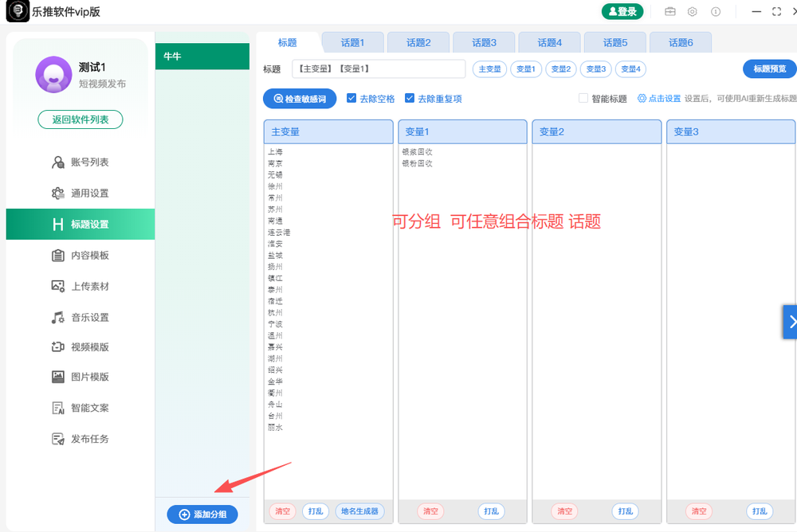Disable the 去除空格 checkbox
This screenshot has height=532, width=797.
[x=351, y=98]
